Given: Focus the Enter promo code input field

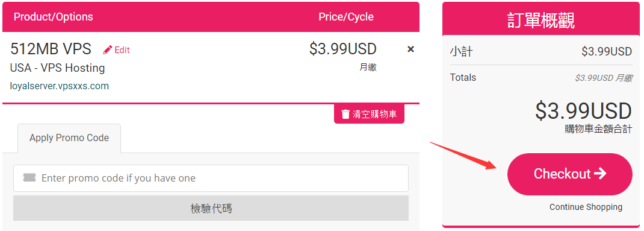Looking at the screenshot, I should point(211,179).
